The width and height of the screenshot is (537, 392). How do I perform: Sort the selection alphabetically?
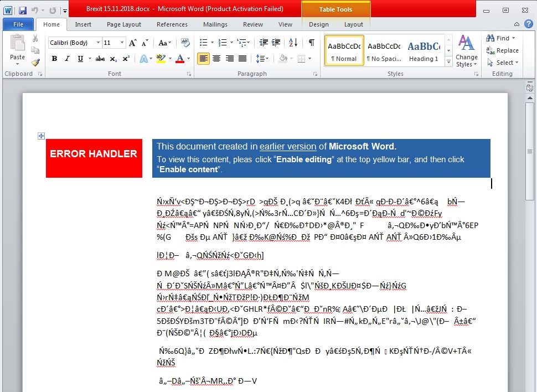293,43
